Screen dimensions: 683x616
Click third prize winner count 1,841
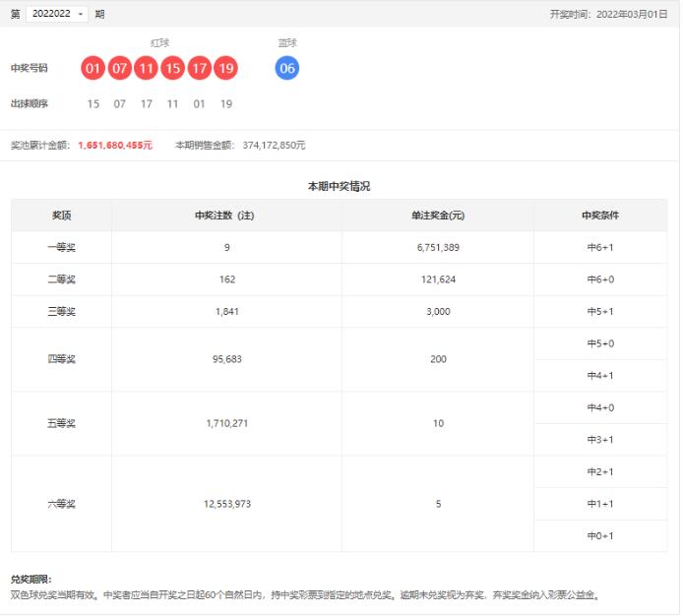click(227, 312)
